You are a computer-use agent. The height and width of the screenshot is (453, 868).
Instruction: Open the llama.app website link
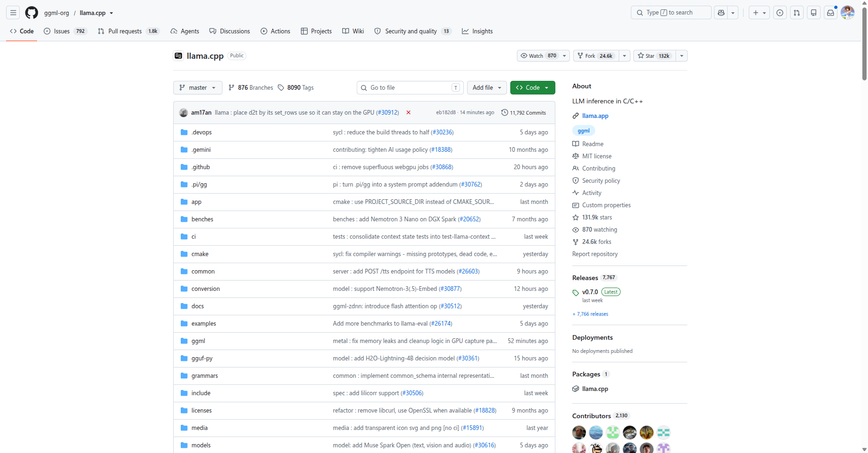point(595,116)
